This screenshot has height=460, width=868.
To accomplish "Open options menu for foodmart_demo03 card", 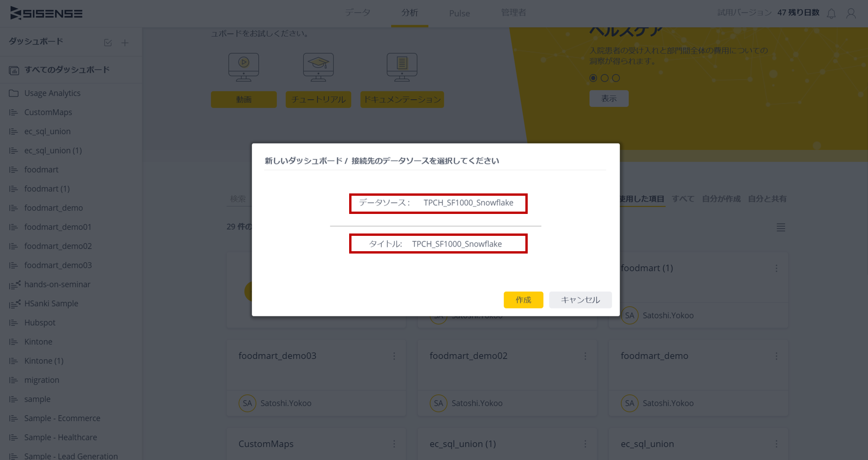I will 394,356.
